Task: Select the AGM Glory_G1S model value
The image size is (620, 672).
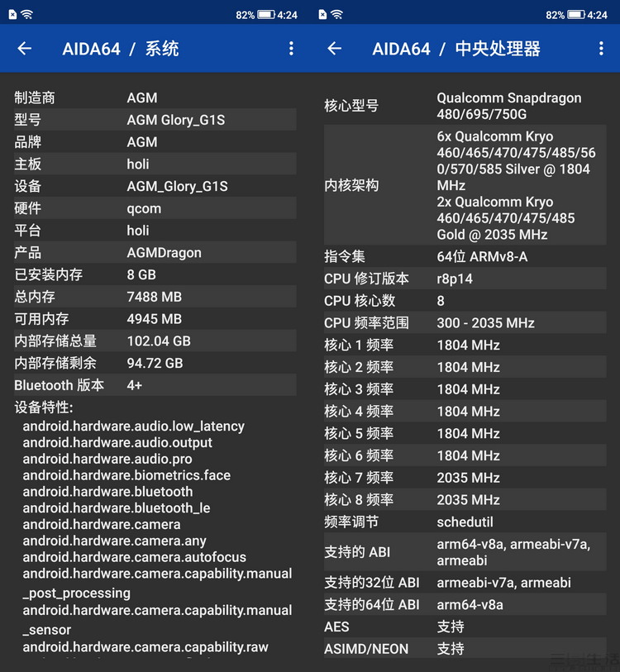Action: click(x=176, y=120)
